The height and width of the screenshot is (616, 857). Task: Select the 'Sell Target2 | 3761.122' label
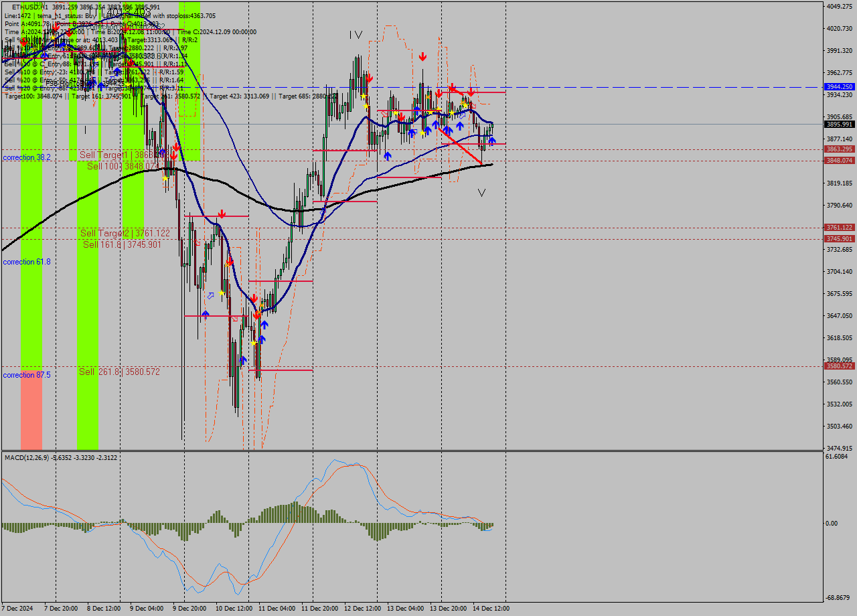point(125,233)
